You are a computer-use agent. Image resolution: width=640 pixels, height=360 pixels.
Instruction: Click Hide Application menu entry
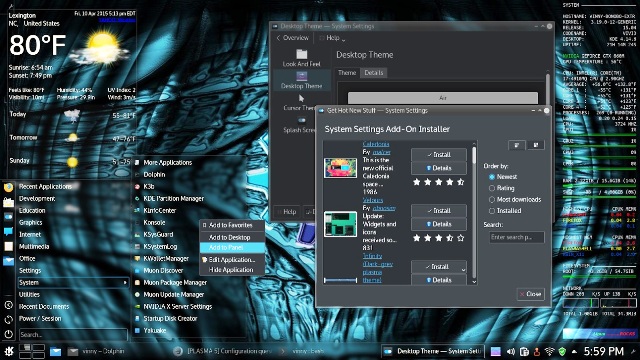pyautogui.click(x=232, y=270)
